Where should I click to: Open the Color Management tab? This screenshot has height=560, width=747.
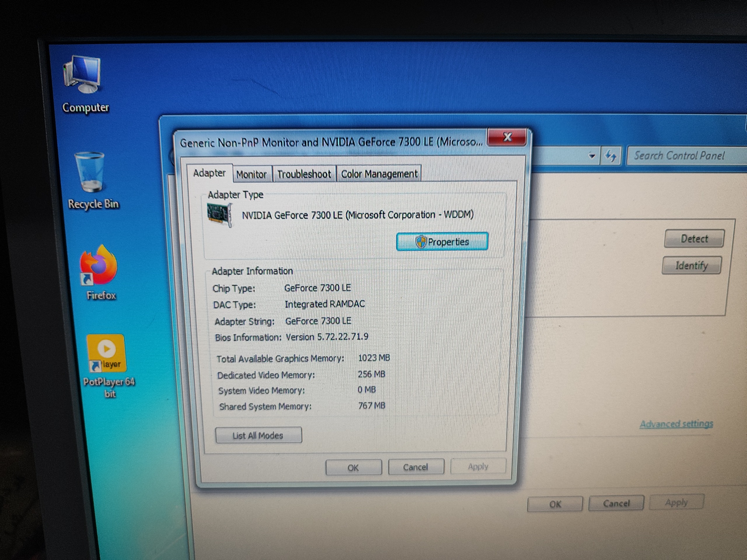pyautogui.click(x=379, y=174)
